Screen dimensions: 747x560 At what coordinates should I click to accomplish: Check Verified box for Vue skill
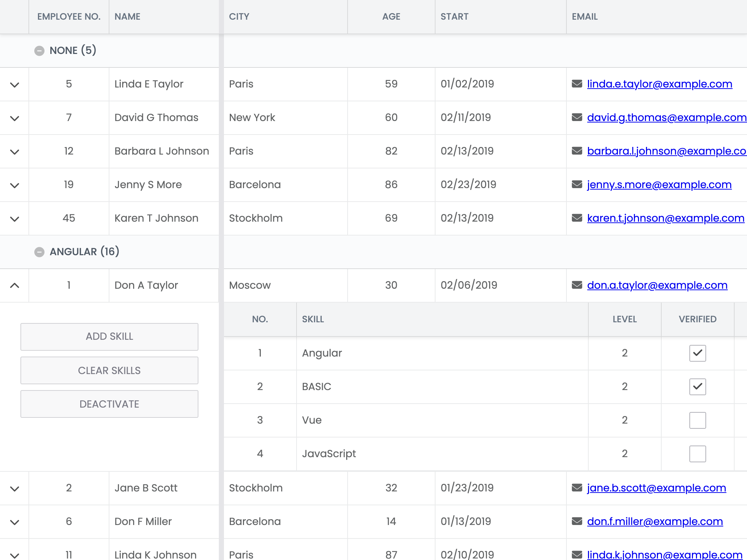click(697, 420)
